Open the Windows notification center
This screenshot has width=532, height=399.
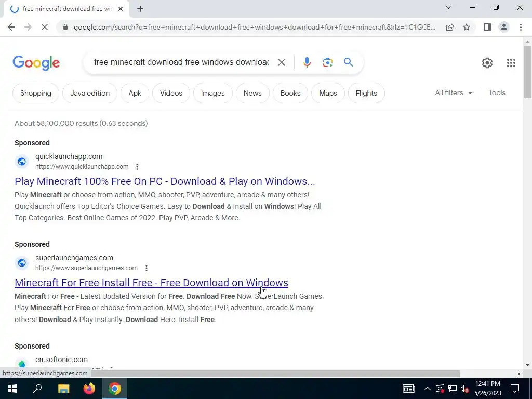(x=515, y=389)
